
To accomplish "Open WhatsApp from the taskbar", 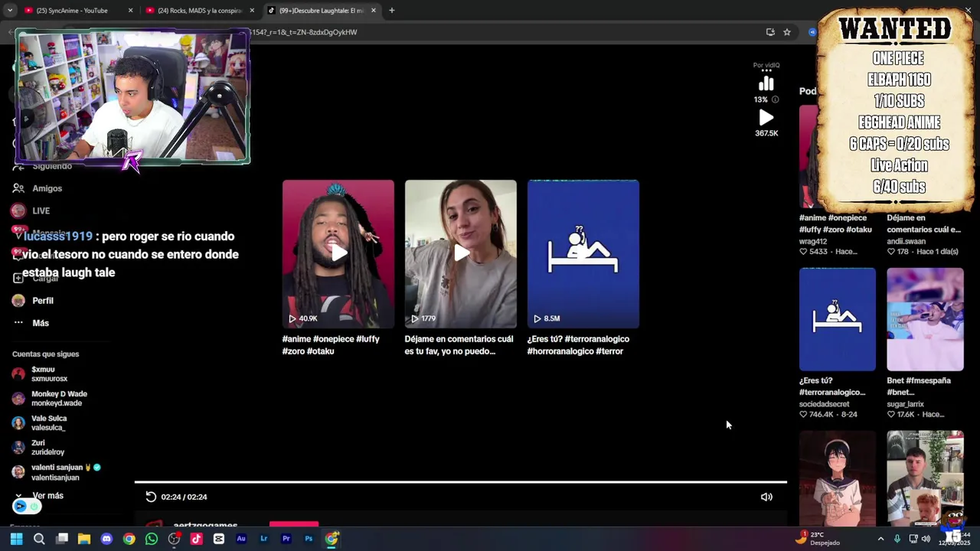I will point(152,539).
